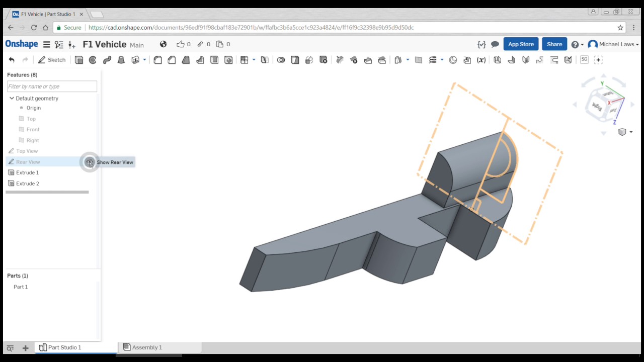The height and width of the screenshot is (362, 644).
Task: Click the likes thumbs-up counter
Action: click(x=184, y=44)
